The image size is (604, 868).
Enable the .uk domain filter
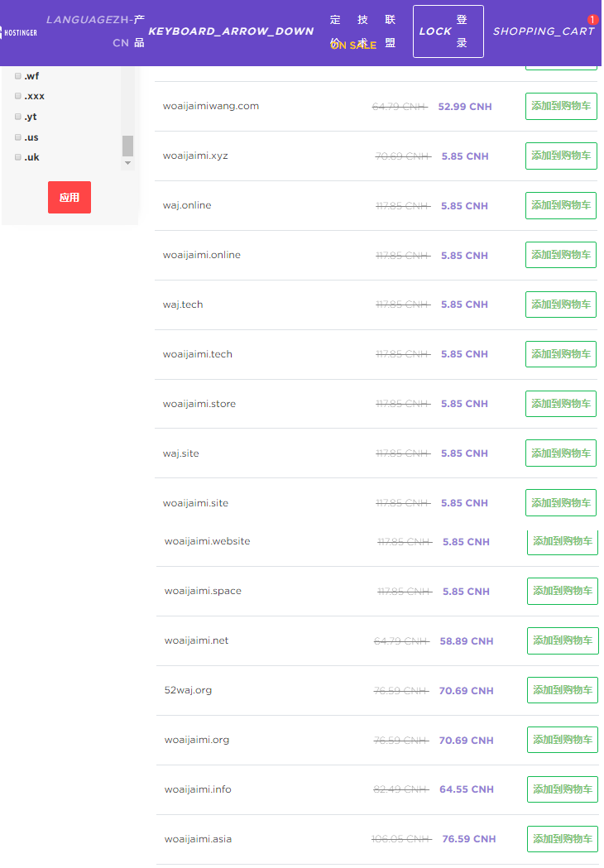[x=18, y=157]
